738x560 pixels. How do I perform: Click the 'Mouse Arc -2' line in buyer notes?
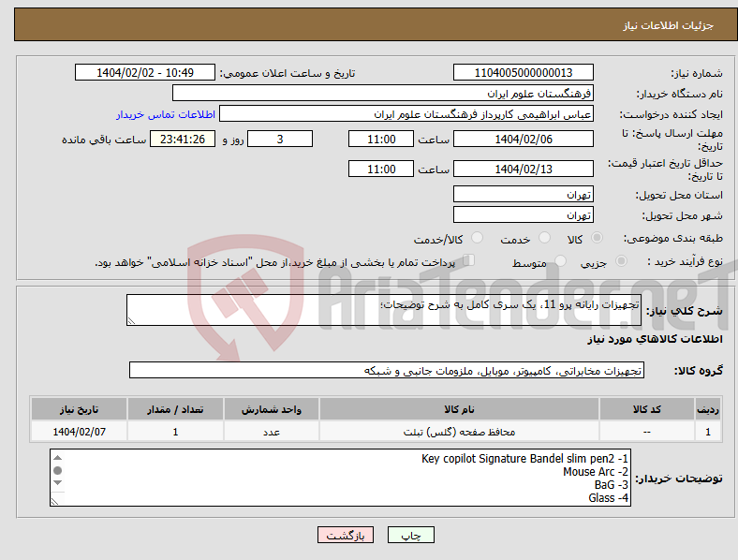point(596,472)
